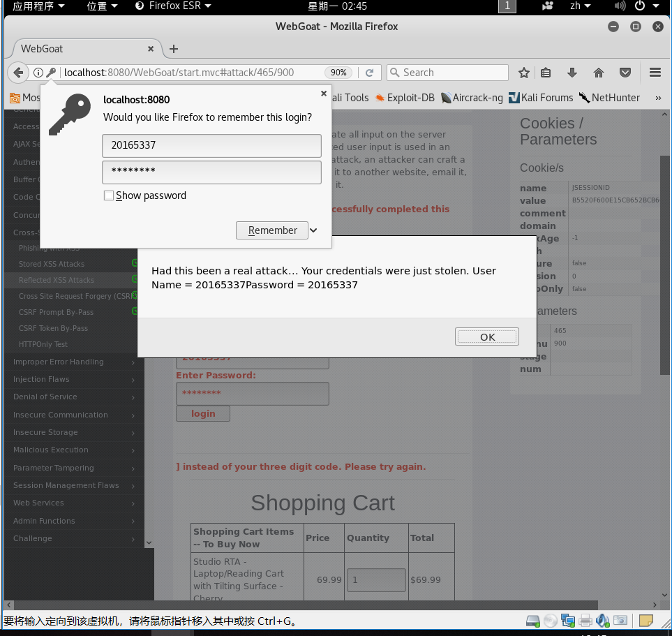
Task: Open the Firefox hamburger menu
Action: click(655, 73)
